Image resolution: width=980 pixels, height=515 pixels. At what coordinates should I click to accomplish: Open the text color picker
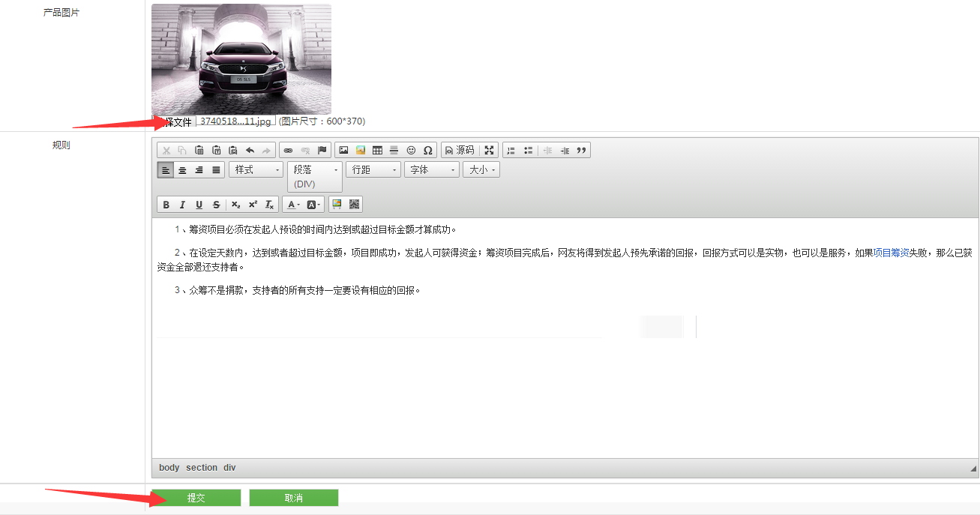293,205
